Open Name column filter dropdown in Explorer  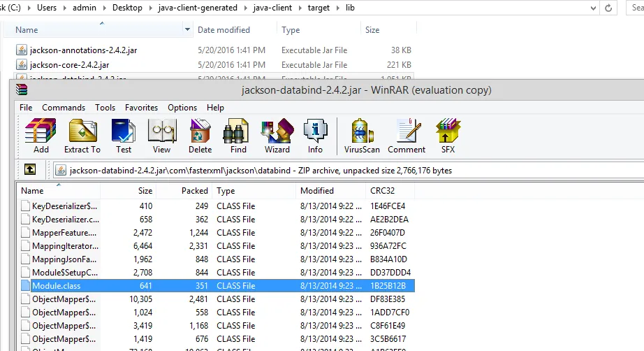point(187,29)
